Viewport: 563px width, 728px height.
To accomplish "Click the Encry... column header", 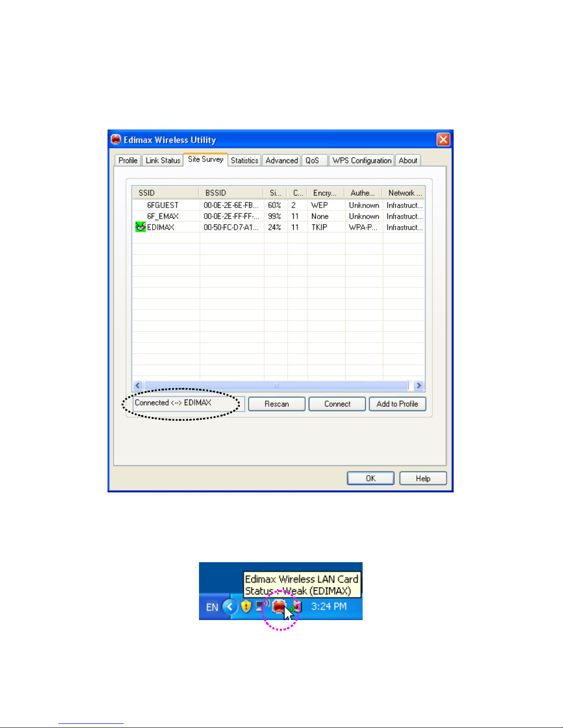I will tap(326, 193).
